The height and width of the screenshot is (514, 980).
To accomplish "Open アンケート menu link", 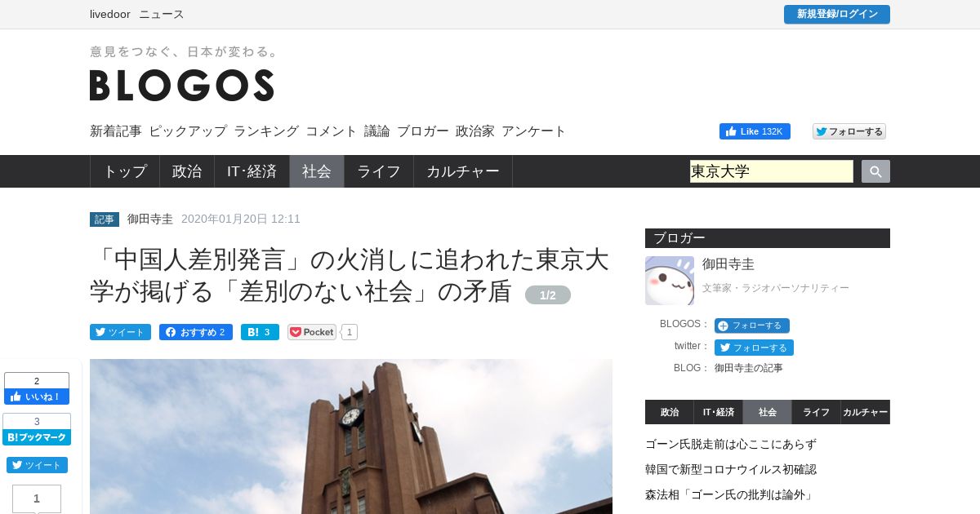I will pos(534,131).
